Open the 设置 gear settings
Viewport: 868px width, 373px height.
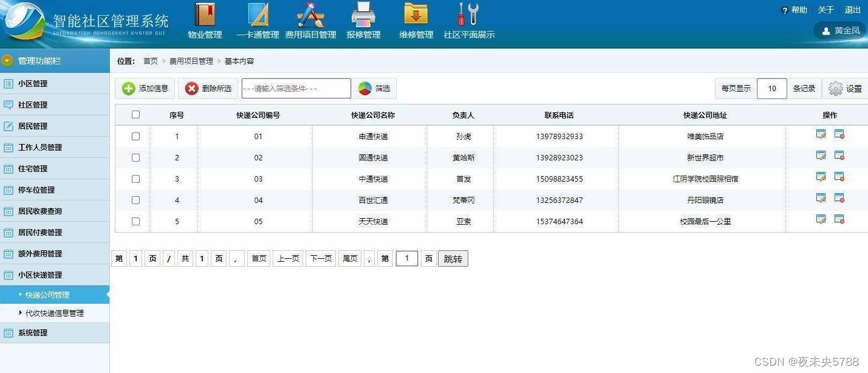point(845,89)
